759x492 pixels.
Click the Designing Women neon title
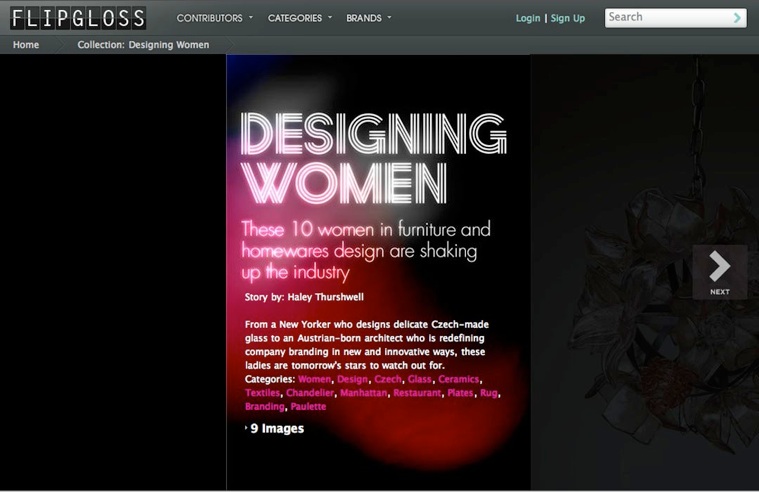coord(373,158)
